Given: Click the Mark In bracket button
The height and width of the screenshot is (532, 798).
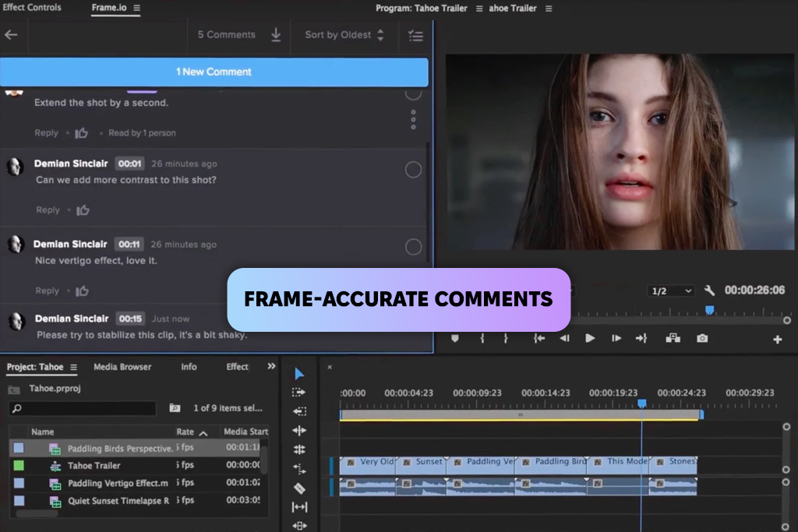Looking at the screenshot, I should tap(482, 338).
